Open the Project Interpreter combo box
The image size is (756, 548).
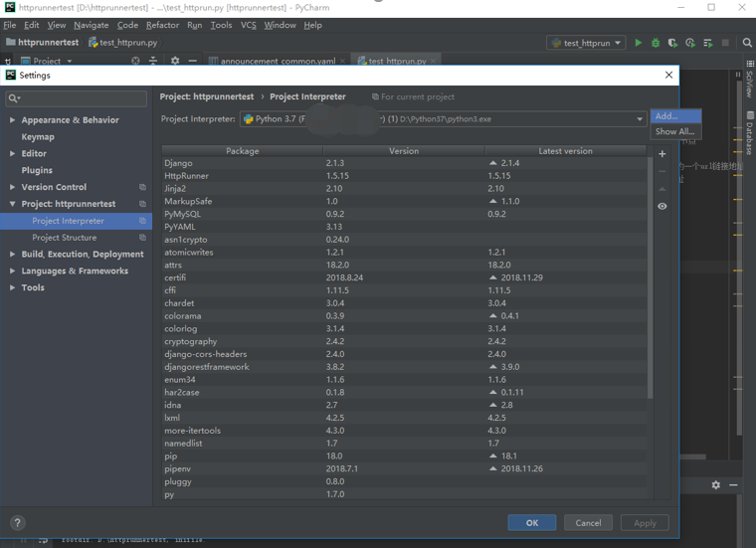point(443,119)
